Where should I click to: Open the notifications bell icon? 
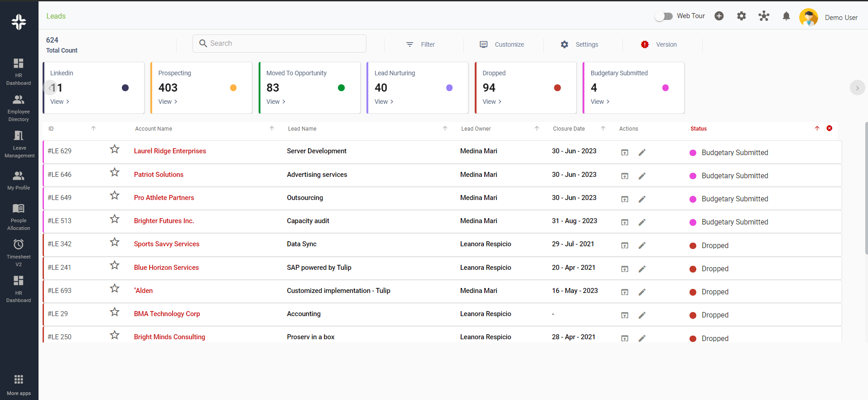tap(786, 16)
